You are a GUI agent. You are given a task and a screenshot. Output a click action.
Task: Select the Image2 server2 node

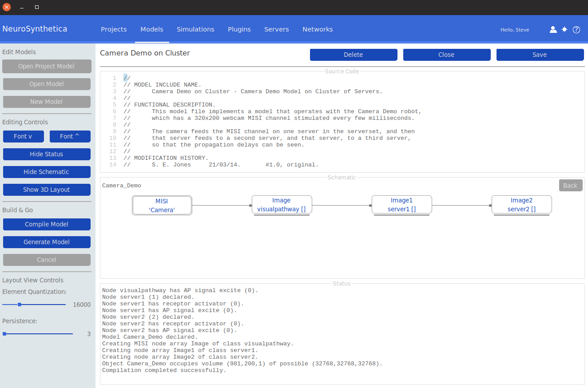click(521, 205)
